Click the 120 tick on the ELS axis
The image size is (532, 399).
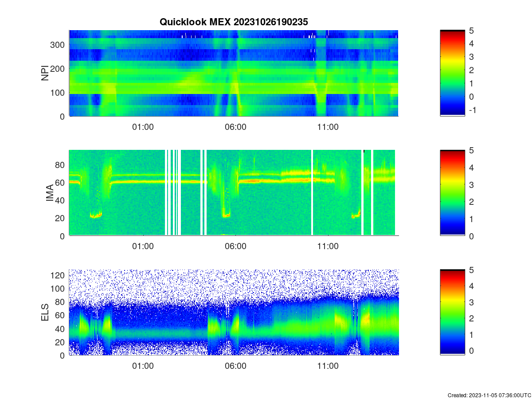(58, 275)
